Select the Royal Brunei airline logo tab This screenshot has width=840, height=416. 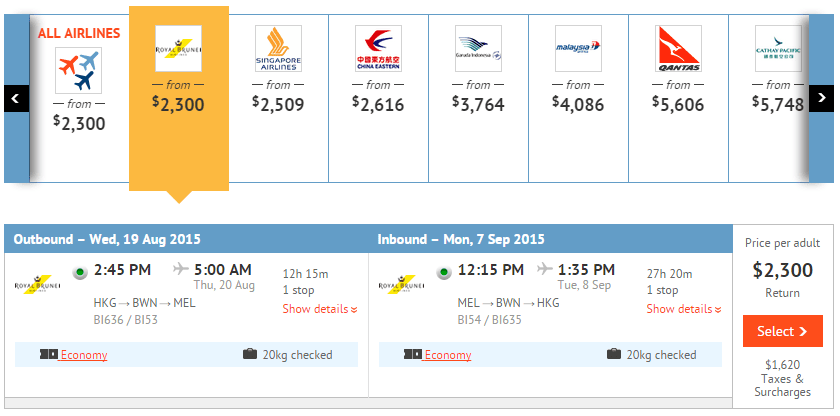coord(178,48)
